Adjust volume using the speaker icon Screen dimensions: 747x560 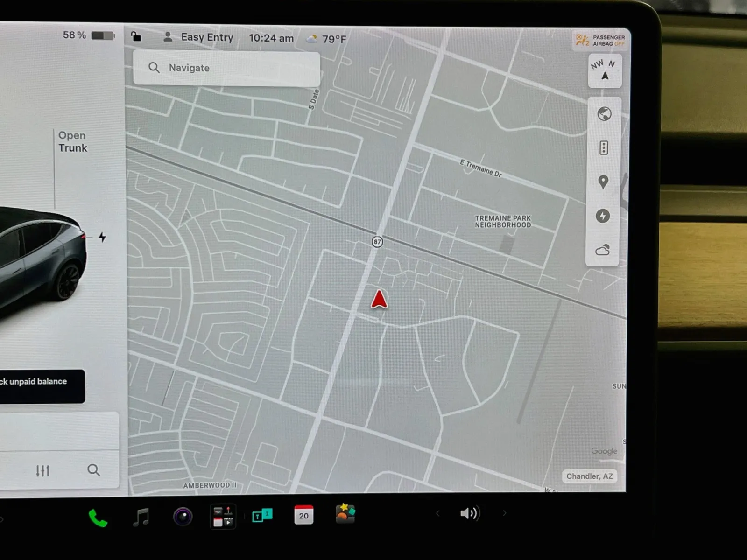[470, 513]
